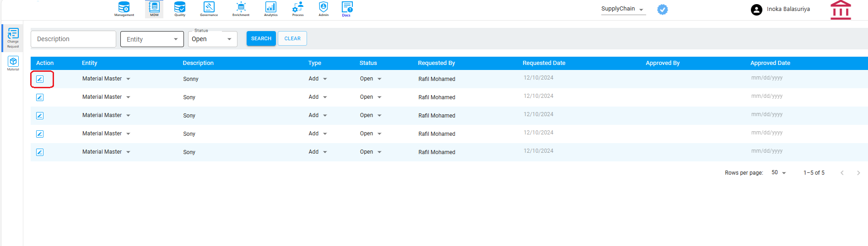Go to next page of results

click(858, 173)
